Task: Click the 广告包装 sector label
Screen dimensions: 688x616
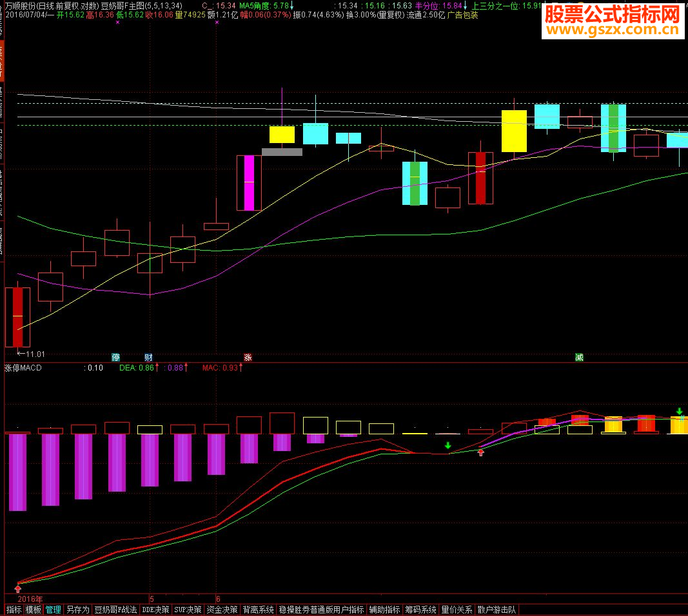Action: click(x=462, y=15)
